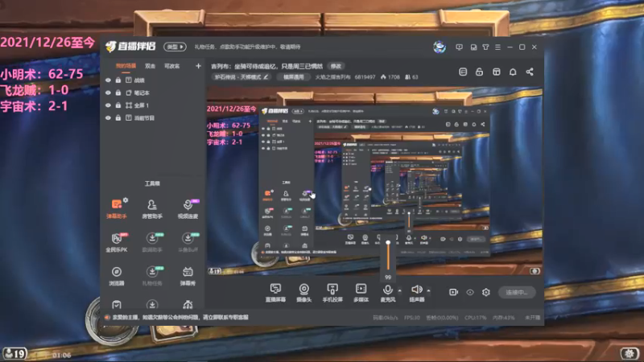Open the 弹幕助手 tool
The height and width of the screenshot is (362, 644).
click(x=117, y=208)
